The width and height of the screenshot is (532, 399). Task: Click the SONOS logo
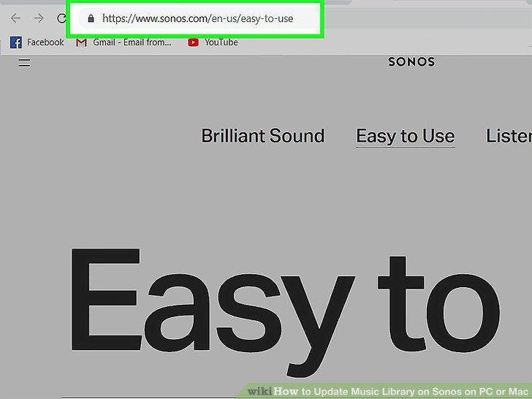411,61
